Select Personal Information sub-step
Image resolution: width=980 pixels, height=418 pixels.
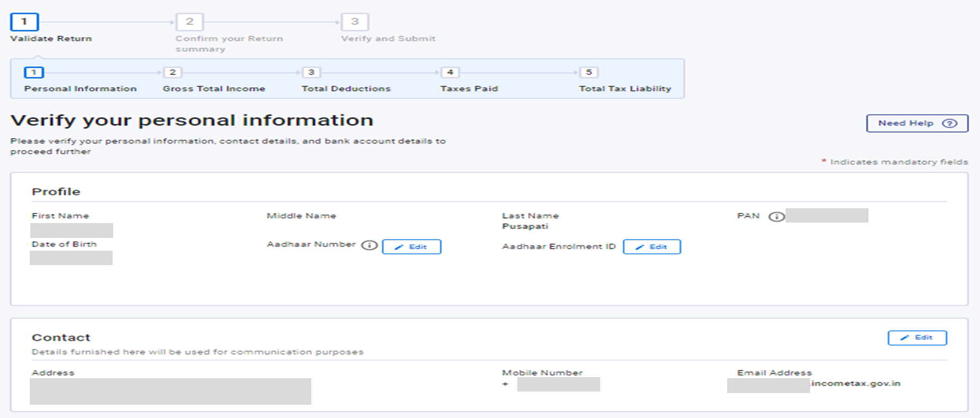click(34, 73)
